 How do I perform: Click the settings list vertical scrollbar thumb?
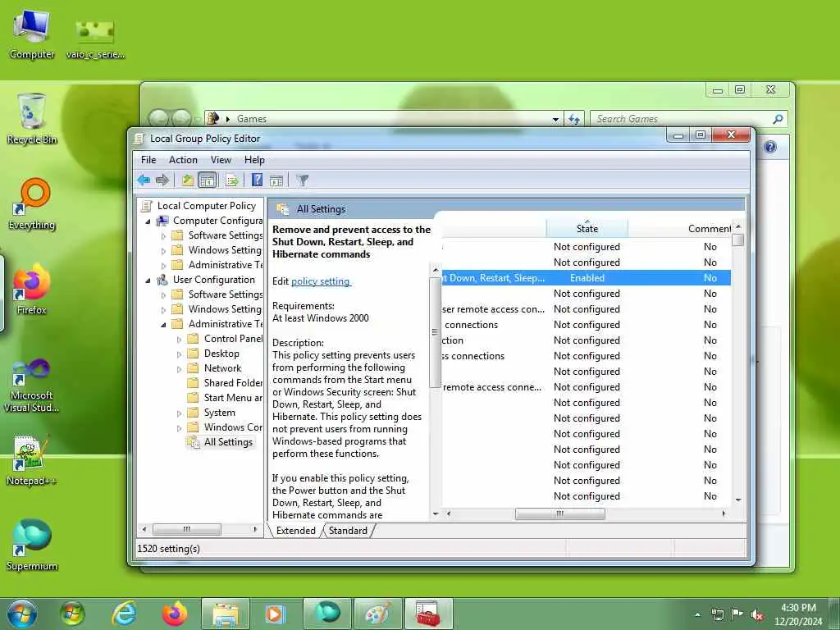[738, 240]
